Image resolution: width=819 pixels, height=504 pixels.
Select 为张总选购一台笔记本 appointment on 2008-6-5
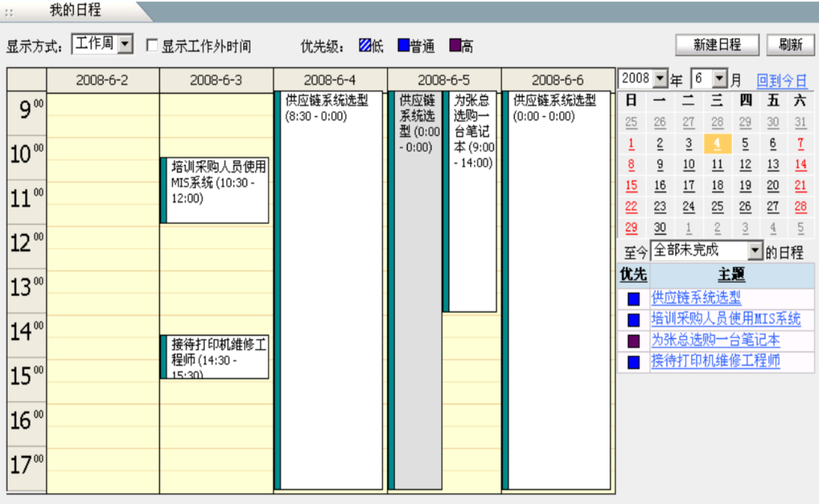(470, 202)
